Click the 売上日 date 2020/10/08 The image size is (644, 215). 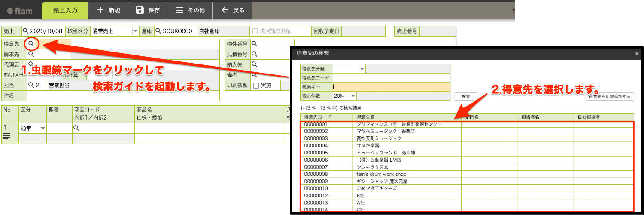click(47, 31)
